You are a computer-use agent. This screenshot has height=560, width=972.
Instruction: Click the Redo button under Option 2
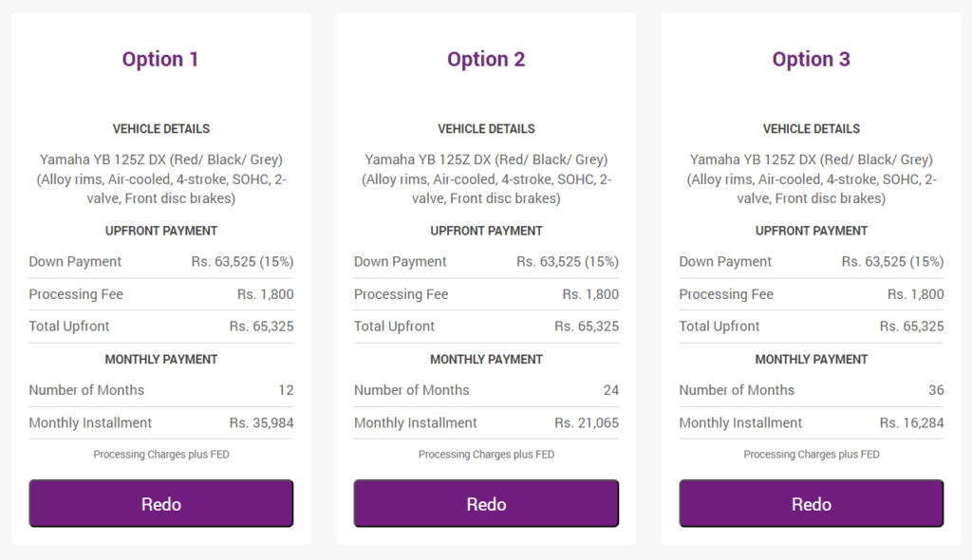[x=486, y=503]
